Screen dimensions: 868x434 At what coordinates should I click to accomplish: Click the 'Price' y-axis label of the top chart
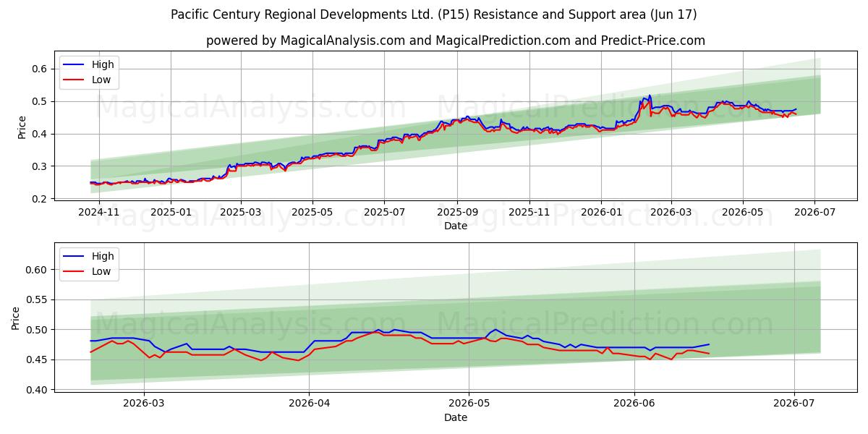[22, 127]
